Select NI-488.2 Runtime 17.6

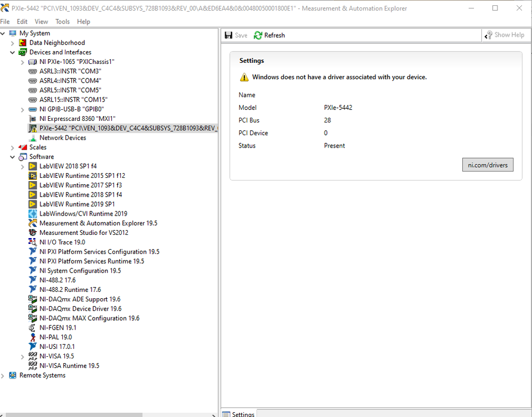70,290
